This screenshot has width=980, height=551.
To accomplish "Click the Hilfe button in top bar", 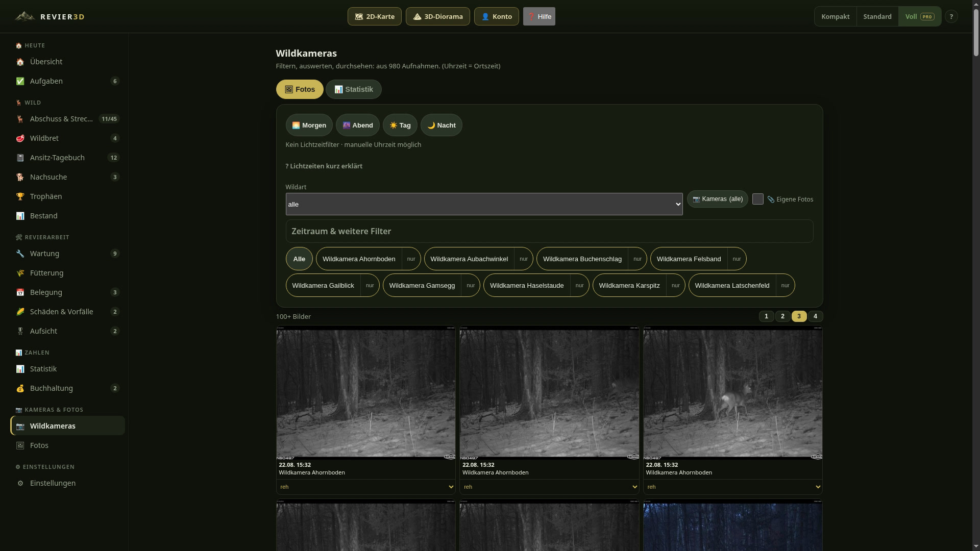I will click(x=539, y=16).
